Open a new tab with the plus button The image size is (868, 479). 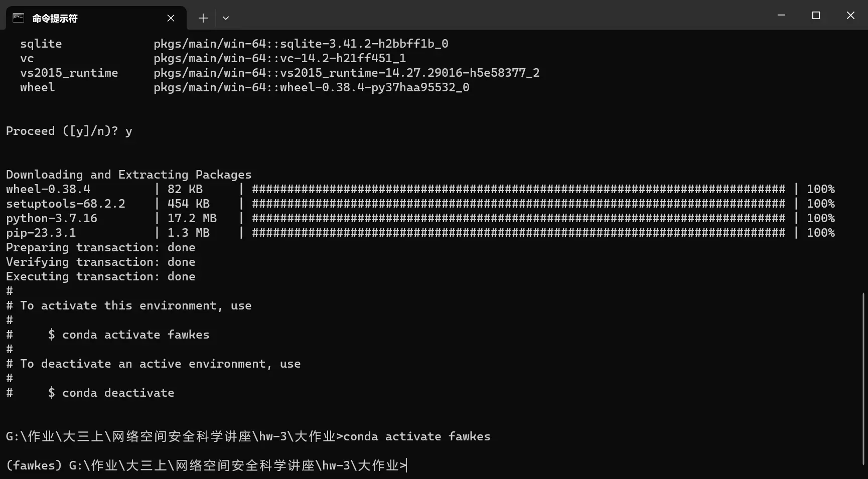pyautogui.click(x=203, y=18)
